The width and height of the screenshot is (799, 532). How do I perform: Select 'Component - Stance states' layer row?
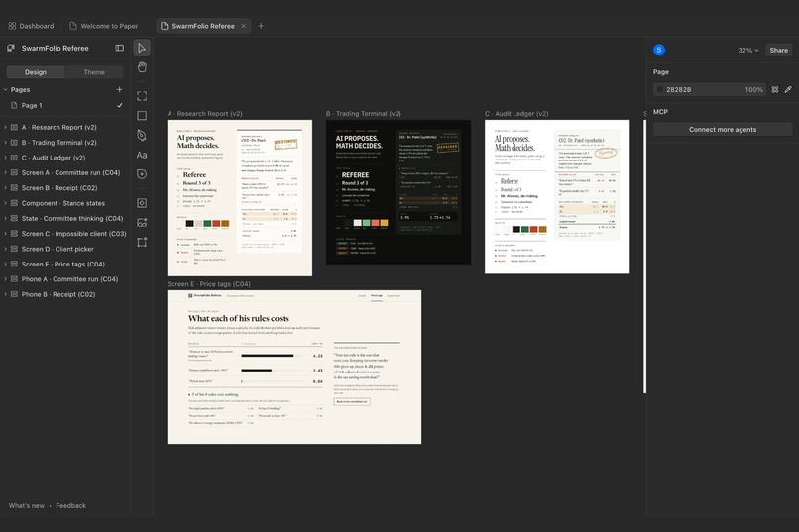[x=64, y=203]
